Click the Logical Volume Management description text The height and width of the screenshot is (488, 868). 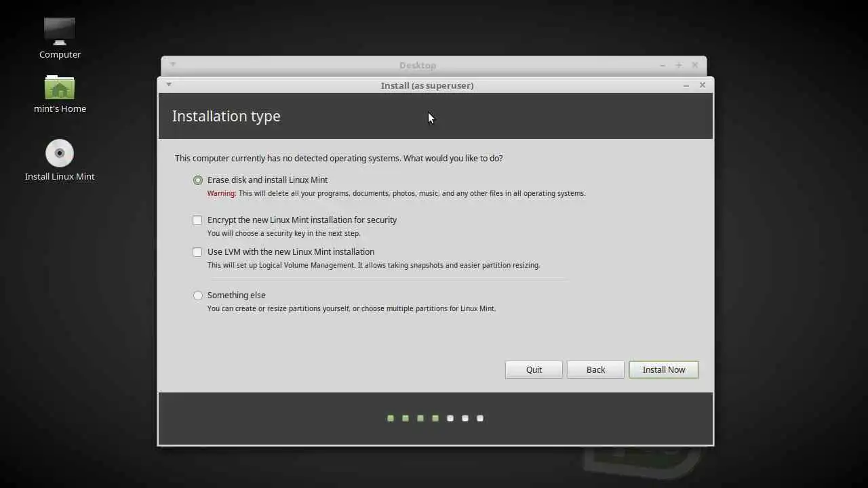click(x=374, y=266)
